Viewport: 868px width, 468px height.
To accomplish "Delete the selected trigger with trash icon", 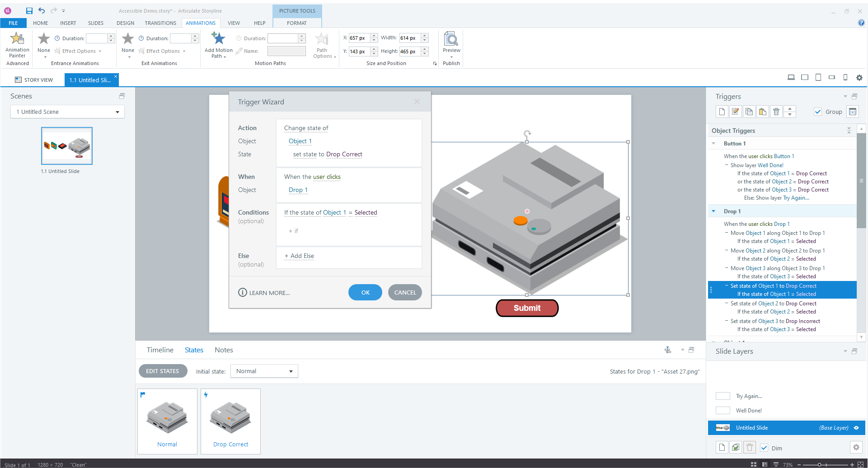I will coord(776,112).
